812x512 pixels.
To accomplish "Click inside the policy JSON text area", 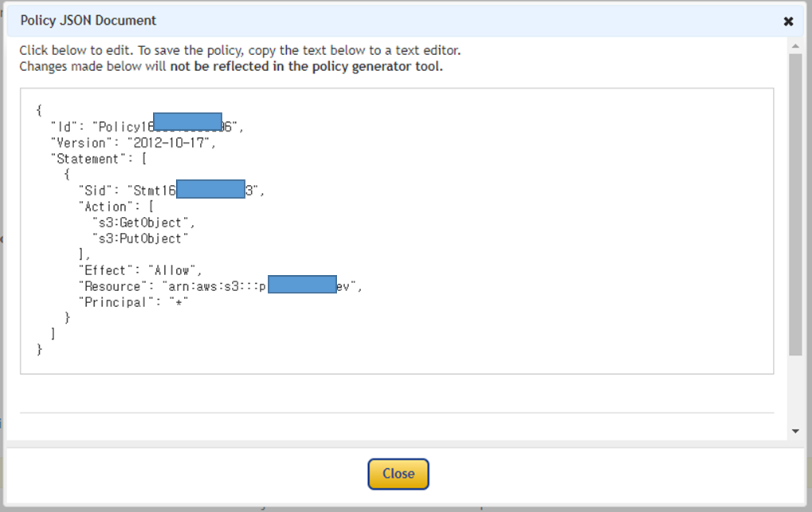I will [397, 231].
